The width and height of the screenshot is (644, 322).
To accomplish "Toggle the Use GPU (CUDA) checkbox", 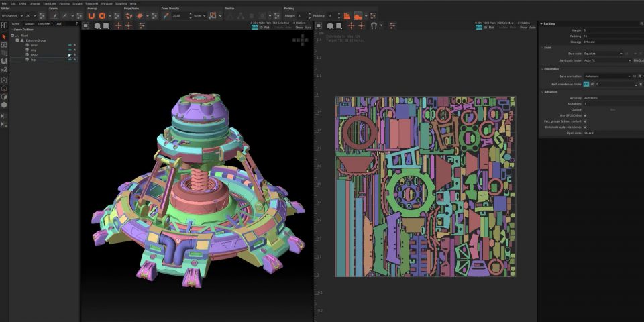I will pos(585,115).
